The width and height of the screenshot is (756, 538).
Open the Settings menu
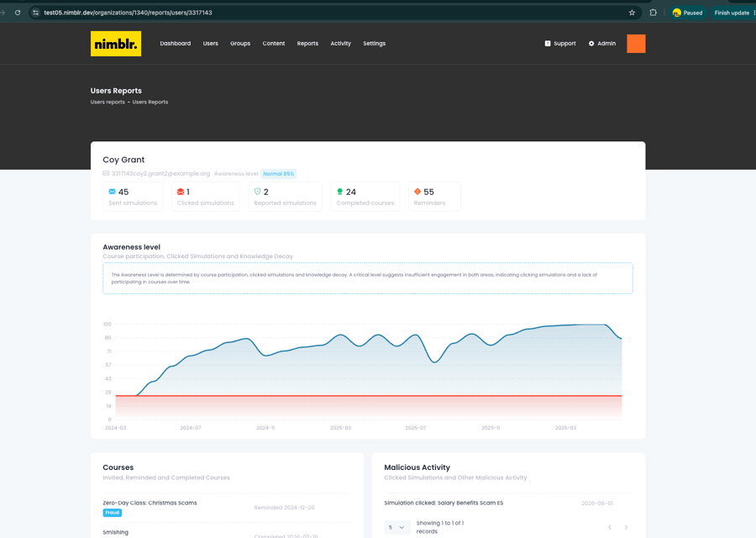(374, 44)
